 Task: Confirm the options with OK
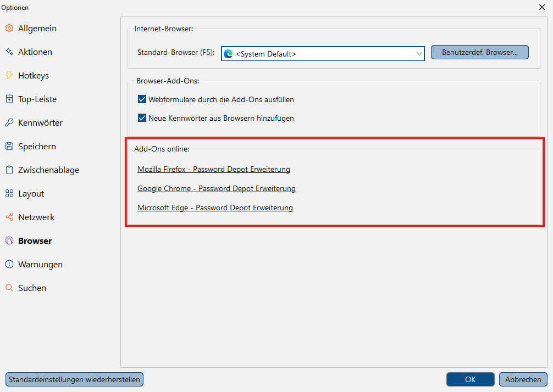(470, 379)
